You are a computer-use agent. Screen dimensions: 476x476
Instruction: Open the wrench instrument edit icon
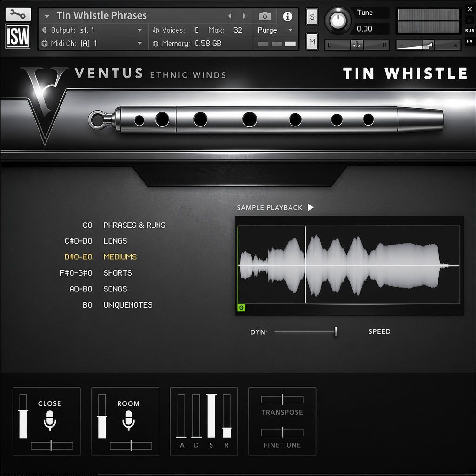click(x=18, y=14)
